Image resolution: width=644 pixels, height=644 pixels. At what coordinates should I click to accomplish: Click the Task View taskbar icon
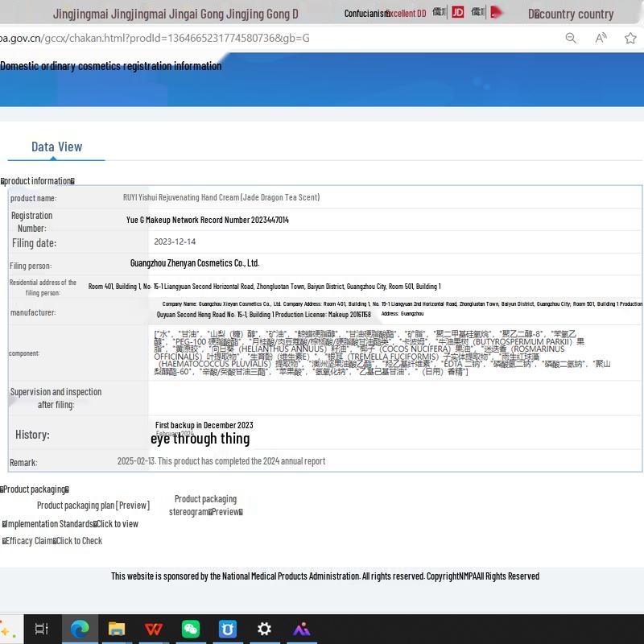42,629
